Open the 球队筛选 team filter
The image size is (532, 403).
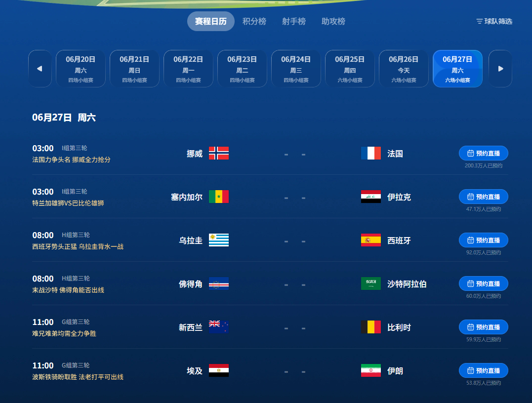point(494,21)
